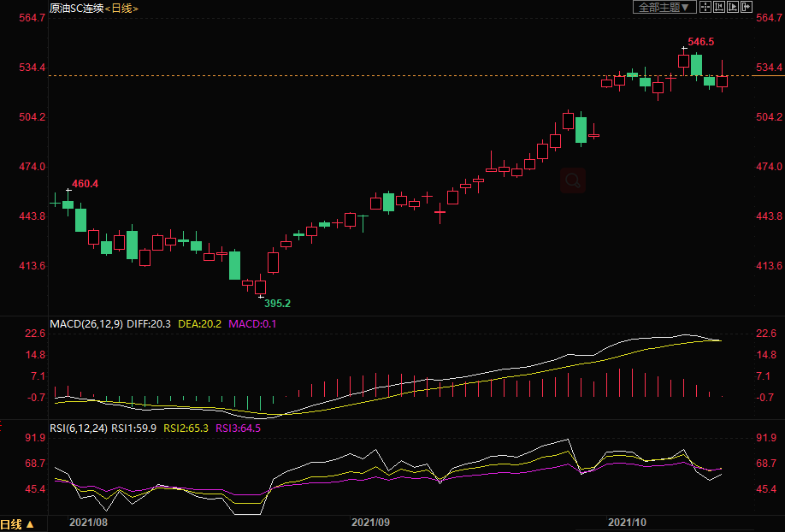This screenshot has height=532, width=785.
Task: Click the crosshair cursor icon in top toolbar
Action: (x=705, y=7)
